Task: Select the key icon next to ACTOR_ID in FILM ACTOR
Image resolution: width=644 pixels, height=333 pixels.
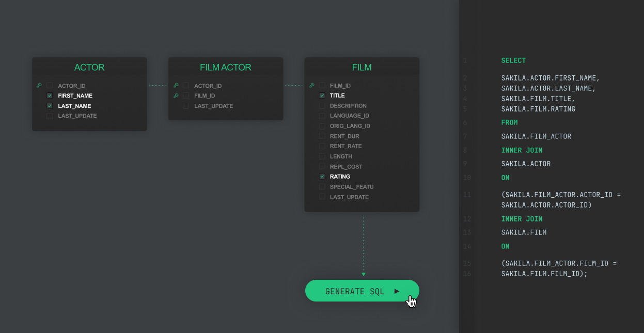Action: coord(177,85)
